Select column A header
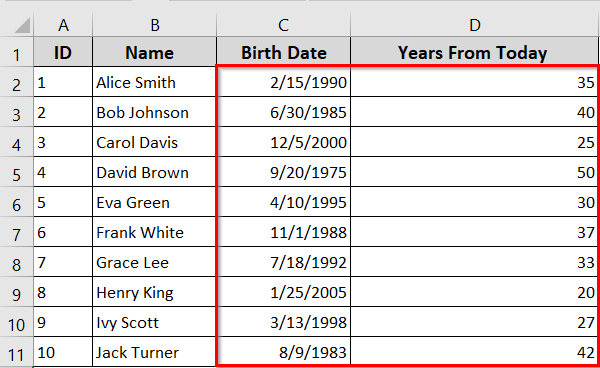 pyautogui.click(x=63, y=25)
